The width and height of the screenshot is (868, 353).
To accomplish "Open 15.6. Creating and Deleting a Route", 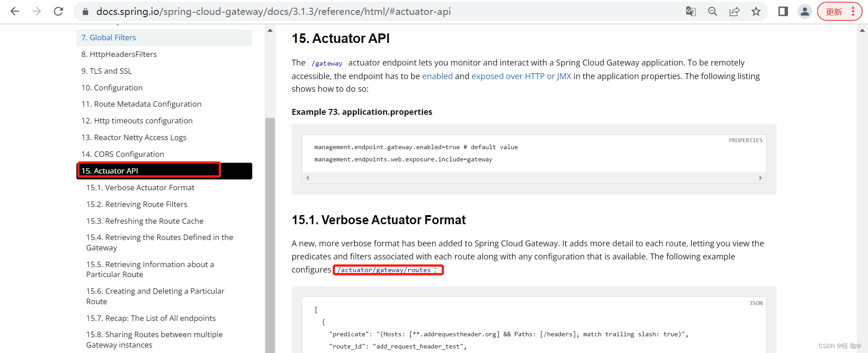I will (x=155, y=296).
